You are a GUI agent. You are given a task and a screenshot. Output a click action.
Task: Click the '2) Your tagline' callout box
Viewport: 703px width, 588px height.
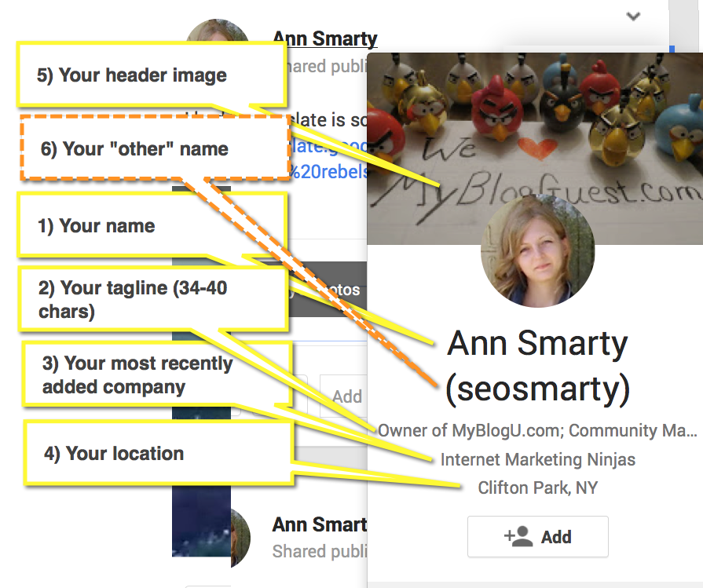click(x=149, y=300)
